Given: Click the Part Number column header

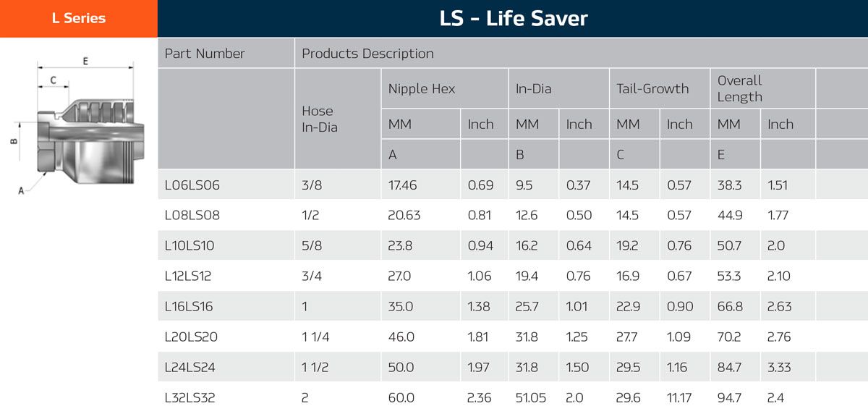Looking at the screenshot, I should (205, 54).
